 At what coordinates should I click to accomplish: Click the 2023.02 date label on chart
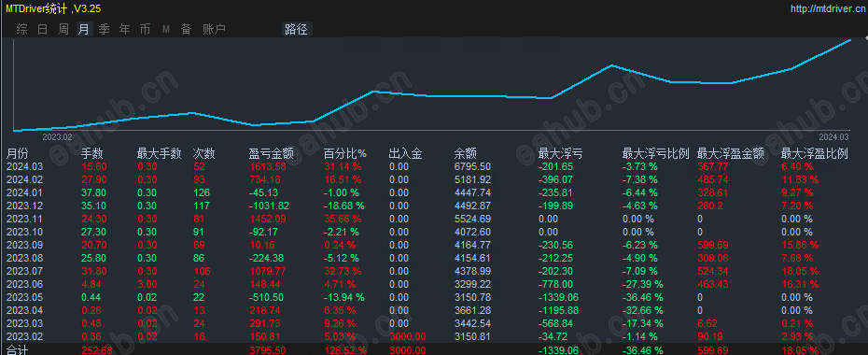[x=58, y=136]
